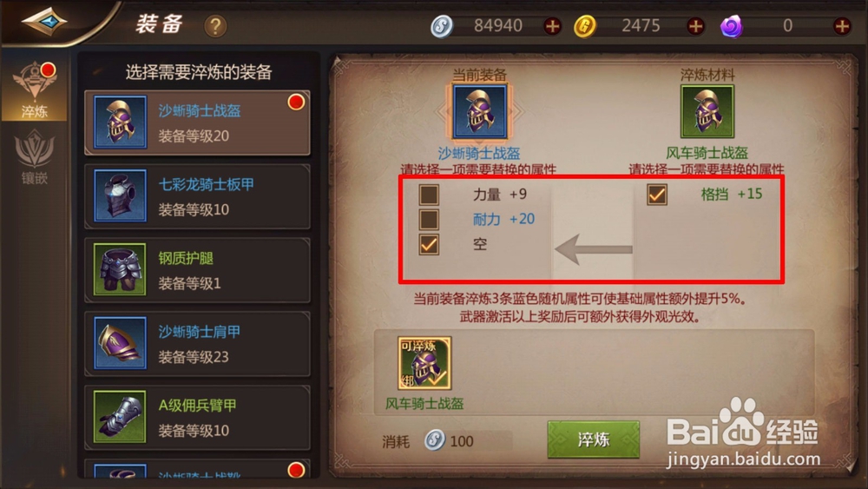The image size is (868, 489).
Task: Add silver coins with plus icon
Action: pyautogui.click(x=552, y=26)
